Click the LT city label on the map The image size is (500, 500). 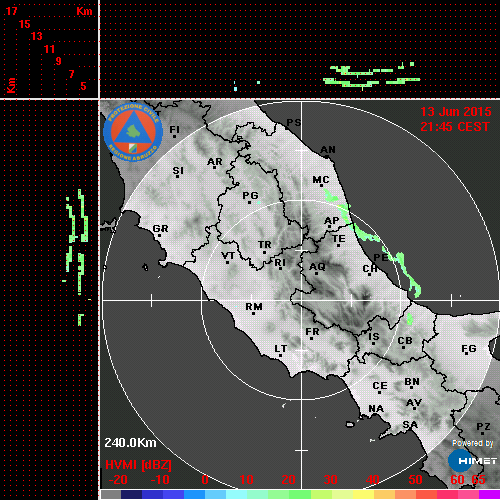[281, 349]
